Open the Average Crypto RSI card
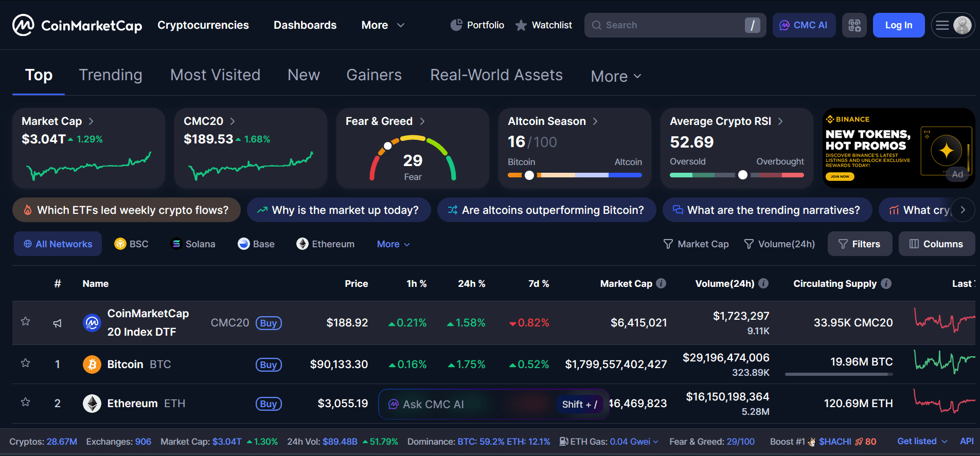Screen dimensions: 980x456 [737, 148]
